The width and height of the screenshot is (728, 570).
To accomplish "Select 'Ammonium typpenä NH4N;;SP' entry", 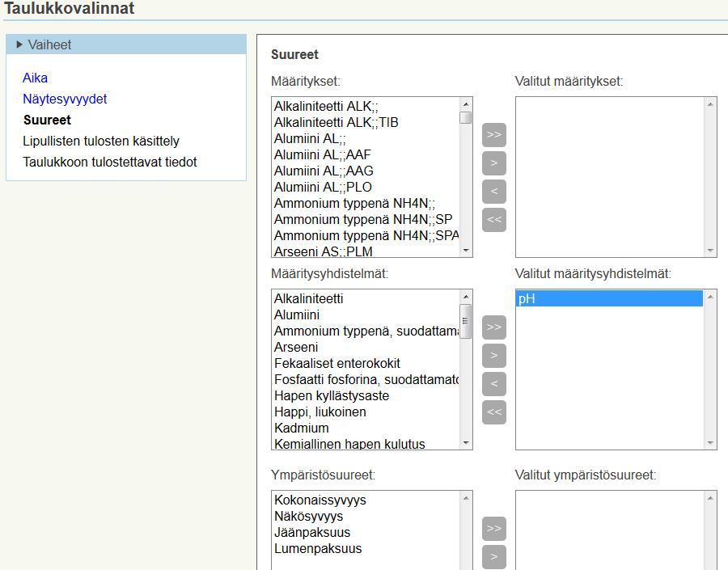I will 366,219.
